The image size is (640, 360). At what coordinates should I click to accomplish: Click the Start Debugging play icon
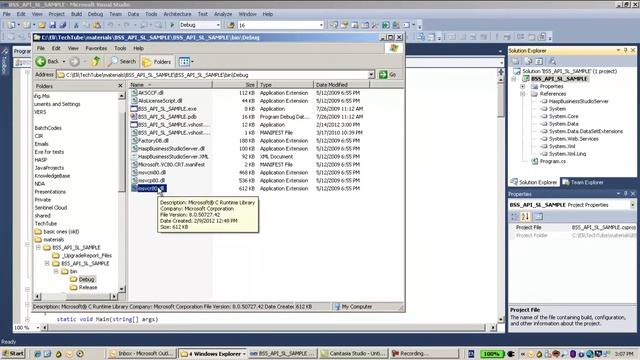click(x=172, y=25)
